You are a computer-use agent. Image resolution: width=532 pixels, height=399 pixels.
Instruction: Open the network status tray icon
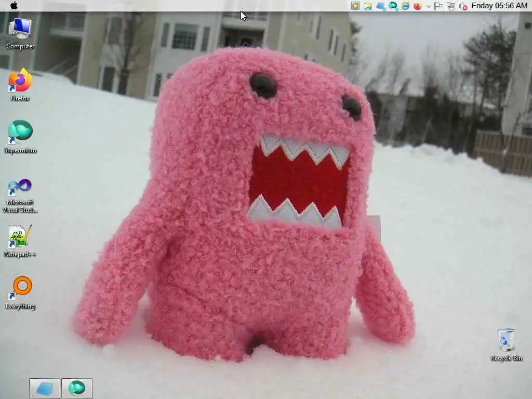coord(451,6)
